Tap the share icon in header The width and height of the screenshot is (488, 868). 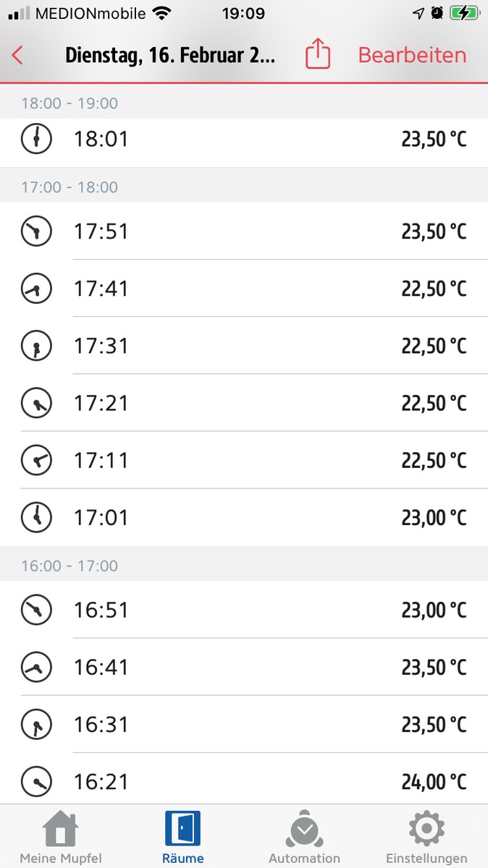click(318, 54)
